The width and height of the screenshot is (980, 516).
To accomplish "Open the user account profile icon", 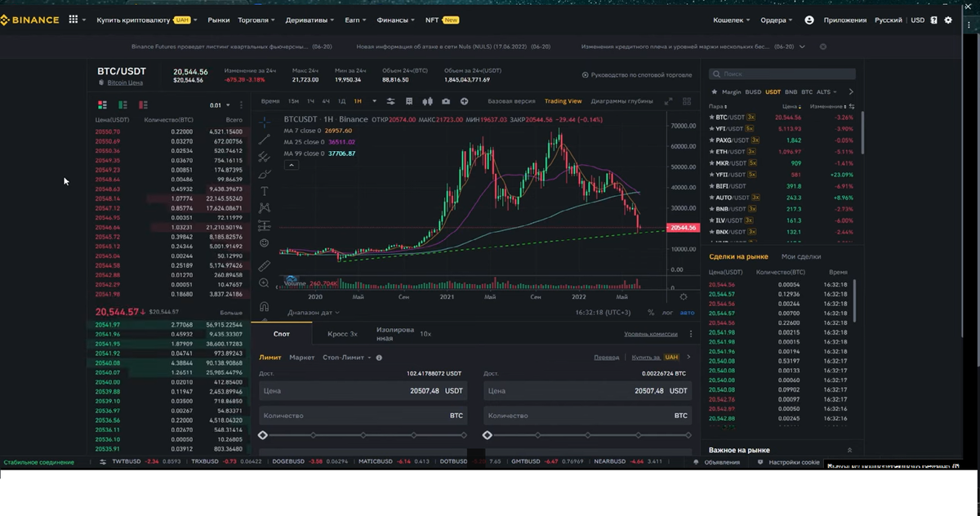I will (809, 20).
